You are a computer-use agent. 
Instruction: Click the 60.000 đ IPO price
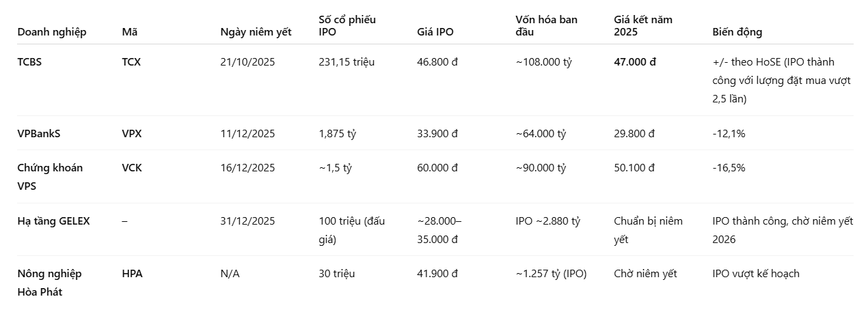point(437,168)
